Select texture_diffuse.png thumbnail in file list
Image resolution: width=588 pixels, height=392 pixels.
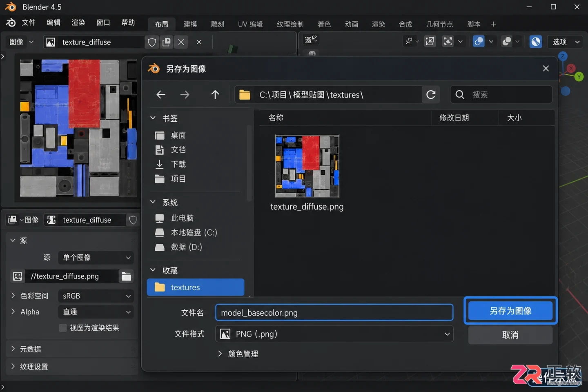[307, 166]
